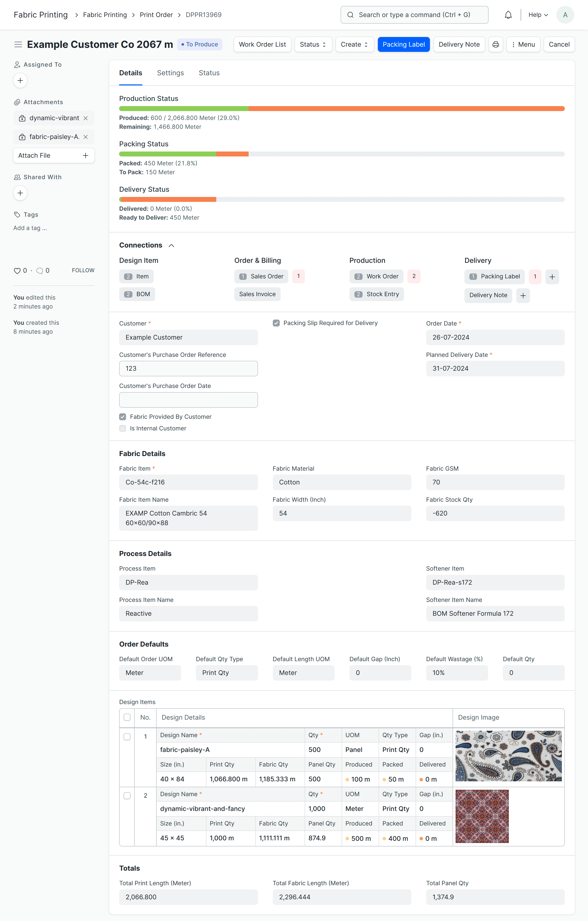Uncheck Fabric Provided By Customer
The height and width of the screenshot is (921, 588).
click(123, 417)
